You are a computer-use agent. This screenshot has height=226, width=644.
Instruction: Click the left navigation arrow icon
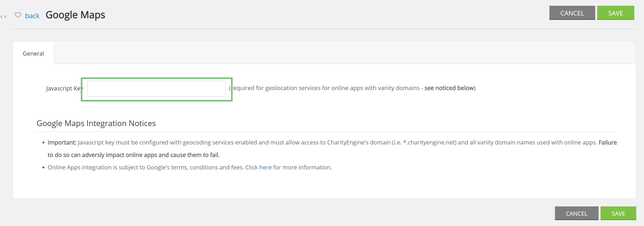2,17
